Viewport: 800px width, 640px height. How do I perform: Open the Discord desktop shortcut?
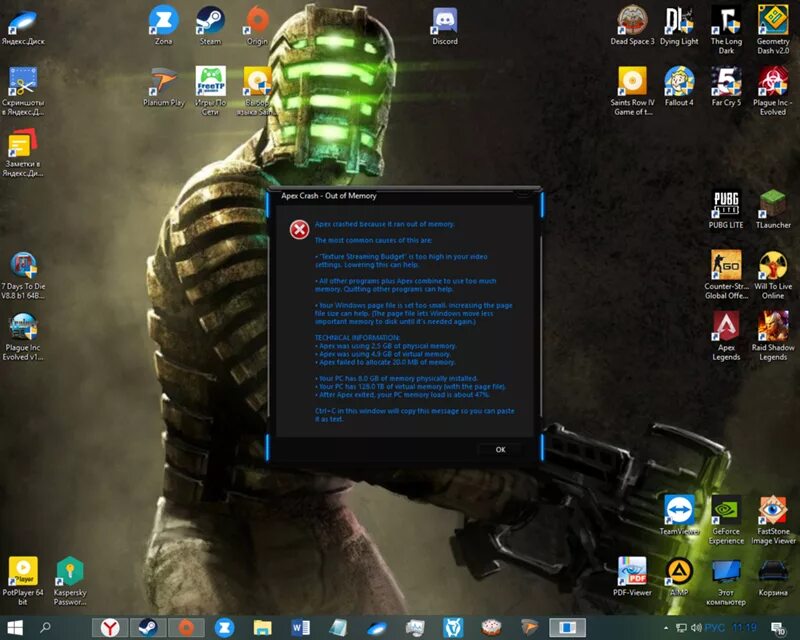(445, 27)
